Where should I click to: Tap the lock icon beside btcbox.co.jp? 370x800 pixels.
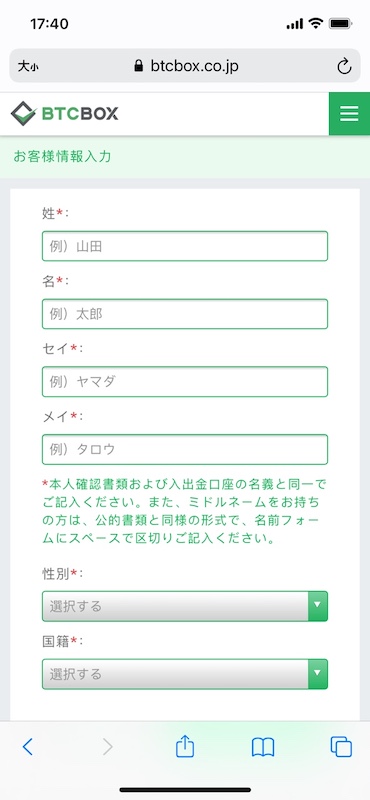point(138,66)
